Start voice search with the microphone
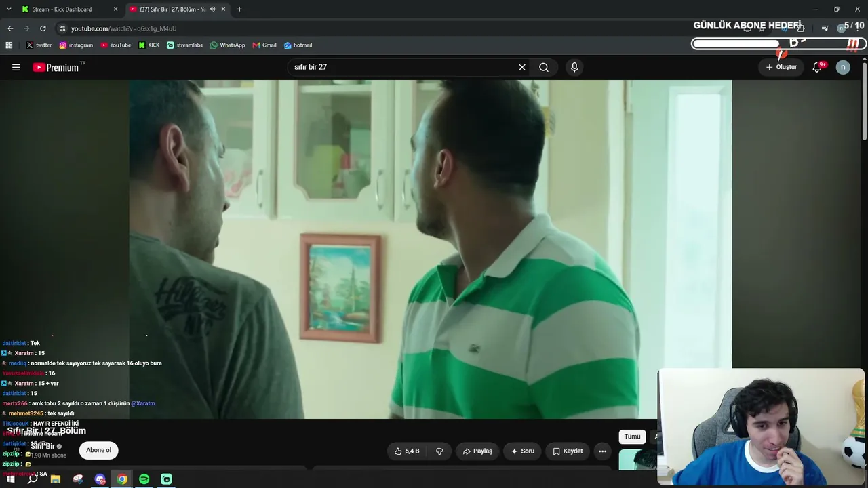The image size is (868, 488). click(574, 67)
